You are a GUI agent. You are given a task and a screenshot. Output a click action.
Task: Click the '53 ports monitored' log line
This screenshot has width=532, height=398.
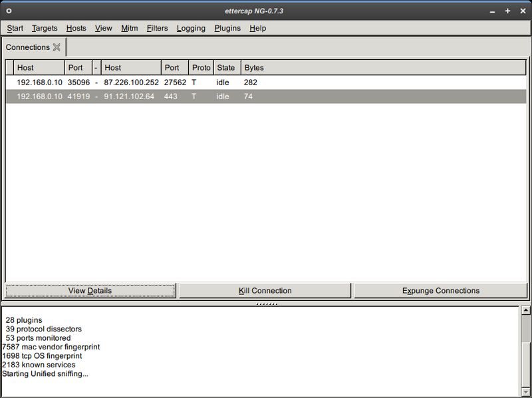click(38, 338)
